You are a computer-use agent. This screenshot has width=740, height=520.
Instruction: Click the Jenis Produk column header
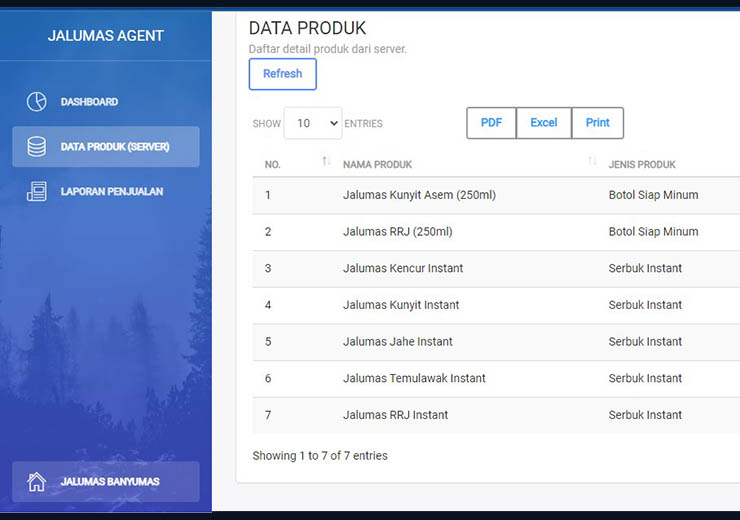642,165
